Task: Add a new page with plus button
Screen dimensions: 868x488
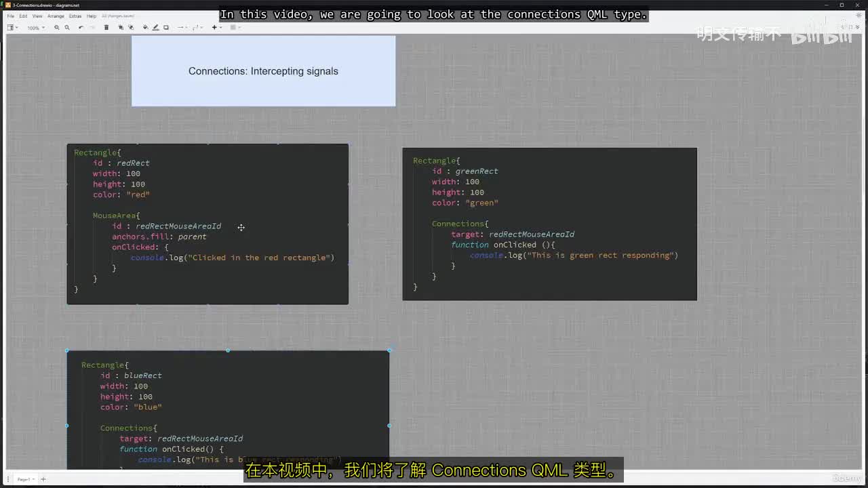Action: [43, 479]
